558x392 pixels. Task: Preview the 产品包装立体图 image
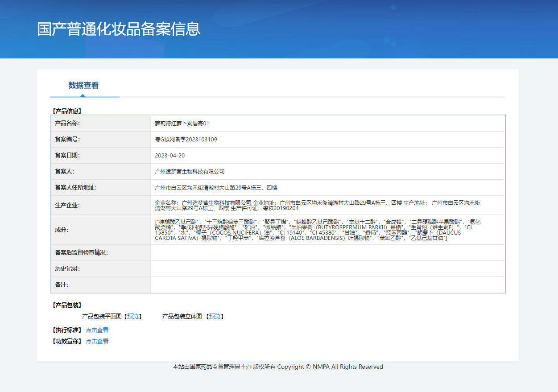click(215, 316)
